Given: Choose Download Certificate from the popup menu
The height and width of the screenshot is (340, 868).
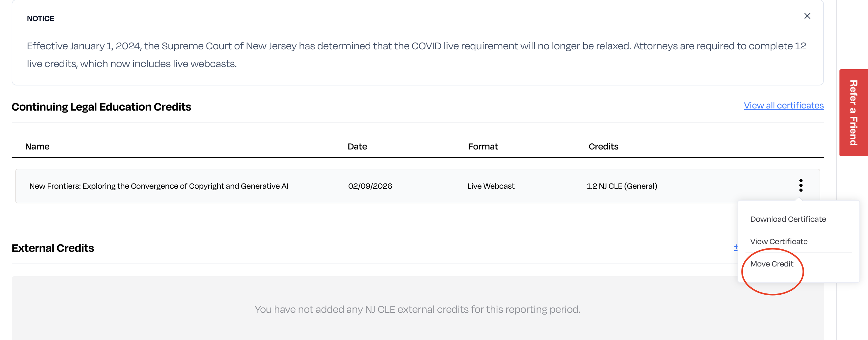Looking at the screenshot, I should coord(788,219).
